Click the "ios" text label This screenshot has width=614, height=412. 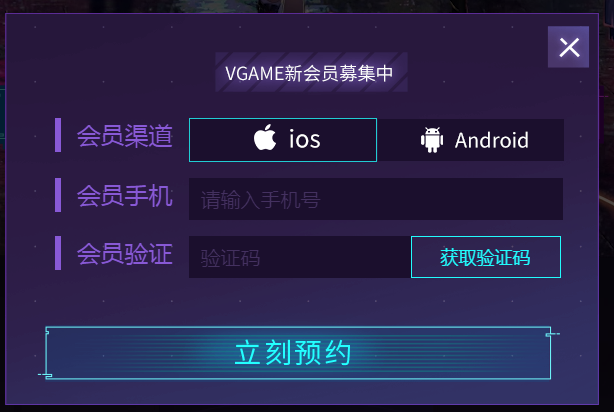(x=305, y=139)
